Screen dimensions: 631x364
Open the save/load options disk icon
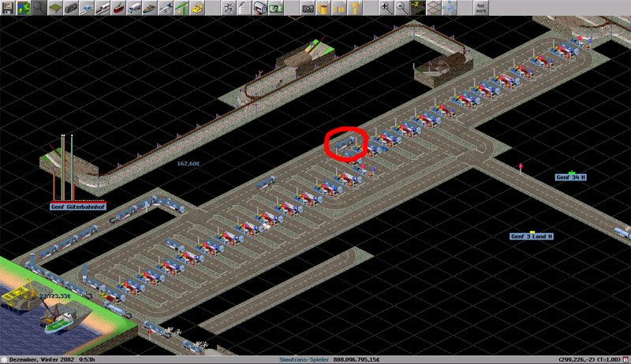point(8,9)
